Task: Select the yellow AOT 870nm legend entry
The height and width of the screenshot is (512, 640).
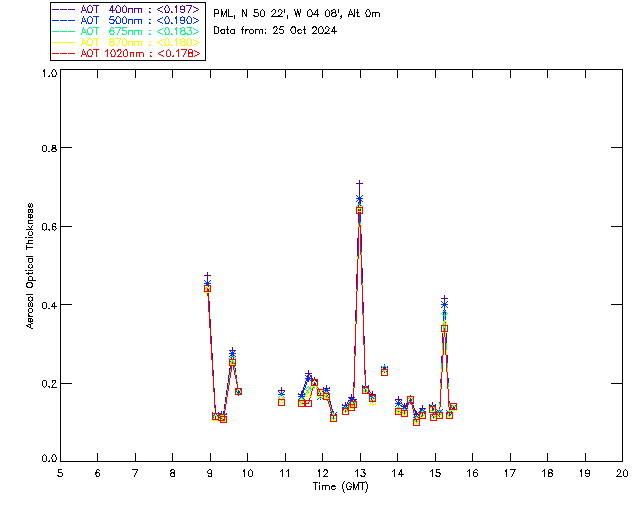Action: click(x=127, y=42)
